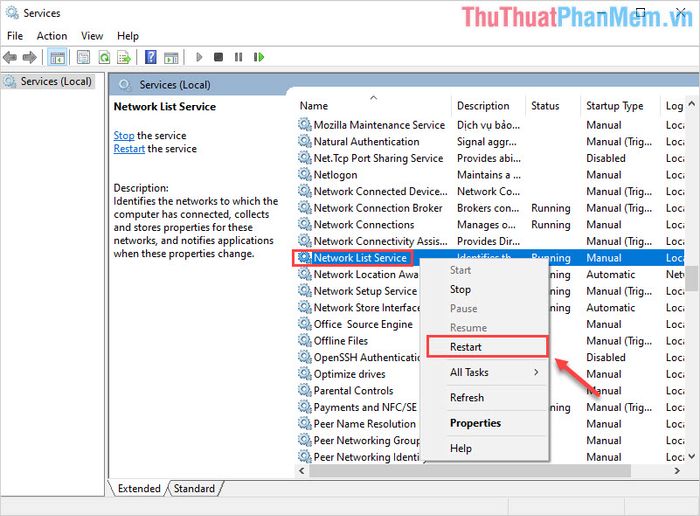
Task: Click the Export List toolbar icon
Action: pos(124,57)
